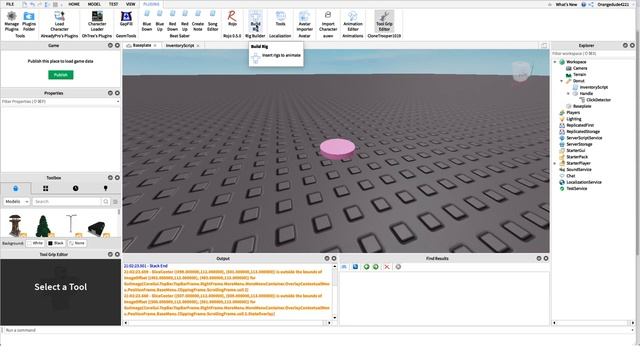Open the Models category dropdown
This screenshot has height=360, width=640.
(x=17, y=202)
